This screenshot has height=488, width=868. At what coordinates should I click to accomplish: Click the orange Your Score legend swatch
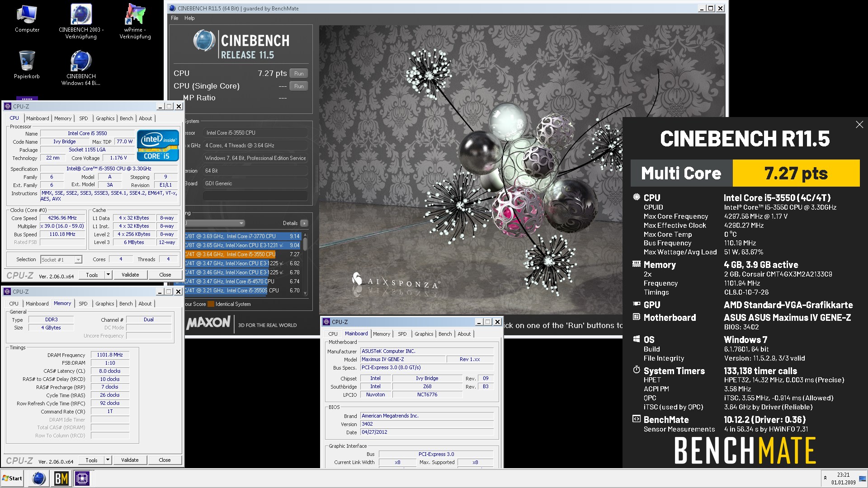point(211,304)
